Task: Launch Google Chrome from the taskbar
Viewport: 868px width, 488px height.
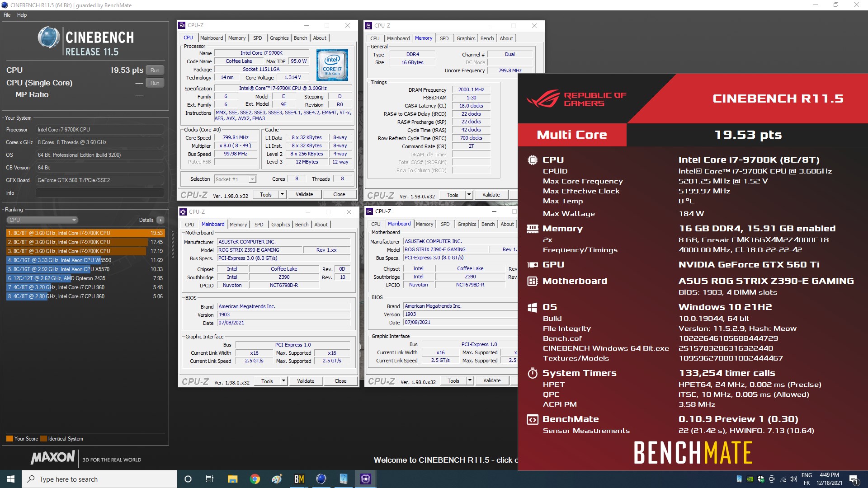Action: (255, 479)
